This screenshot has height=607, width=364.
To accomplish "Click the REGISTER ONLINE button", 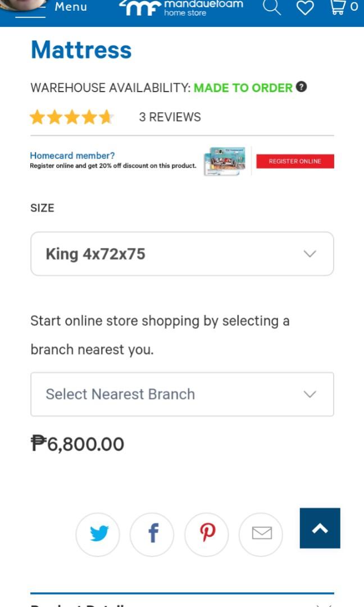I will pos(295,161).
